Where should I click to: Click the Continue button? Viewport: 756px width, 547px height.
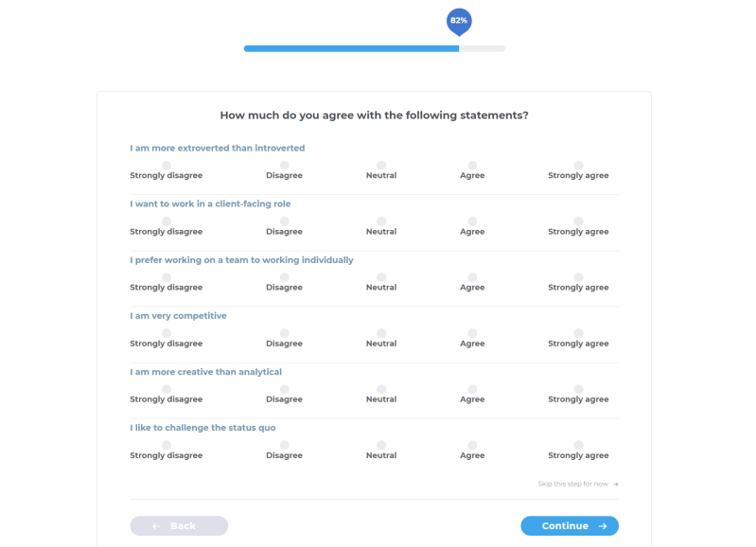coord(569,526)
